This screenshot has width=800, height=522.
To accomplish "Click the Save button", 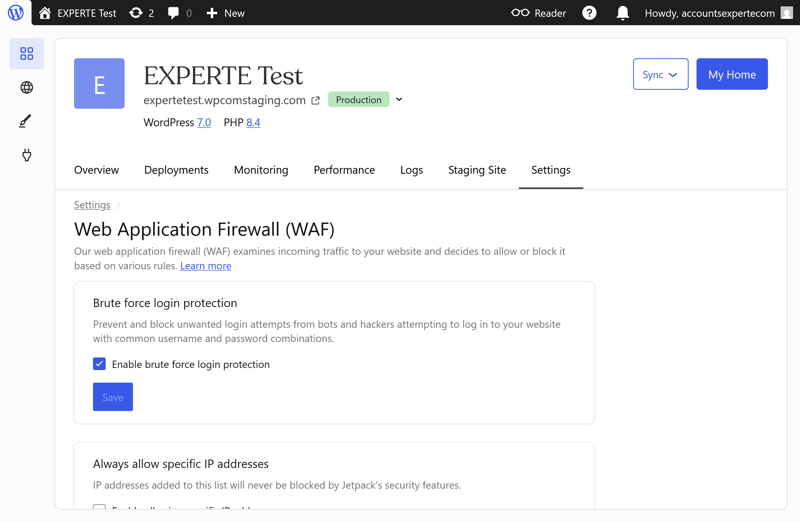I will click(x=113, y=397).
